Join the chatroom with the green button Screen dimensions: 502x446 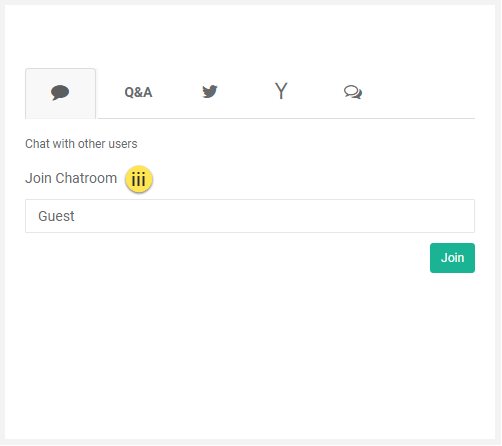click(452, 258)
